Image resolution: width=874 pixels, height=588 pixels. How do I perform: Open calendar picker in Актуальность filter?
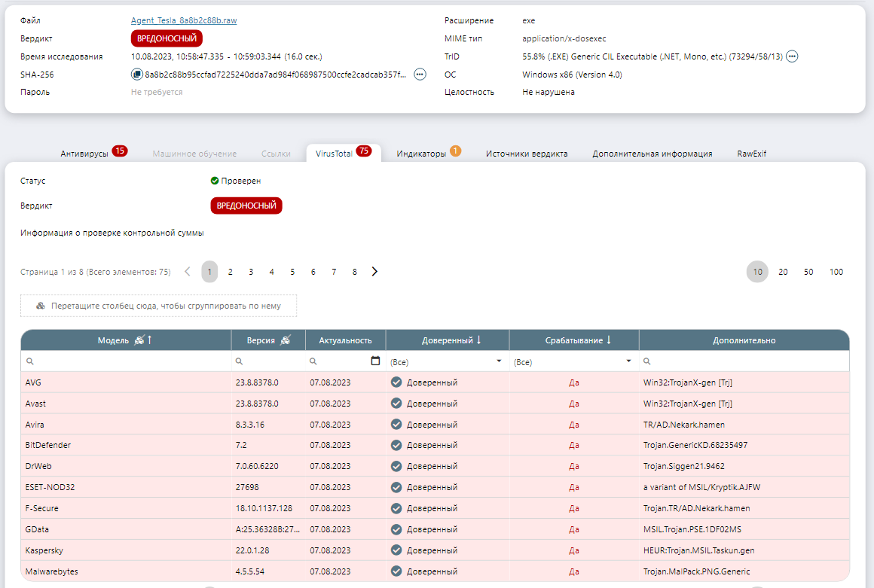tap(375, 361)
